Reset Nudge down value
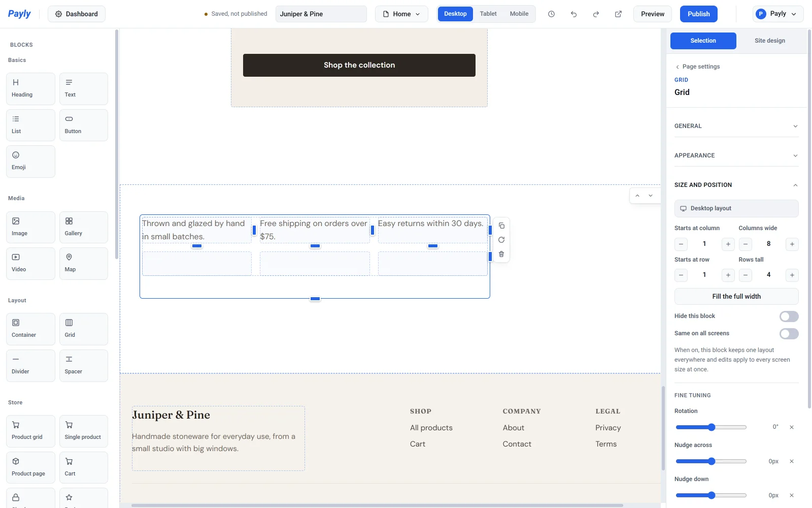The height and width of the screenshot is (508, 812). tap(791, 495)
